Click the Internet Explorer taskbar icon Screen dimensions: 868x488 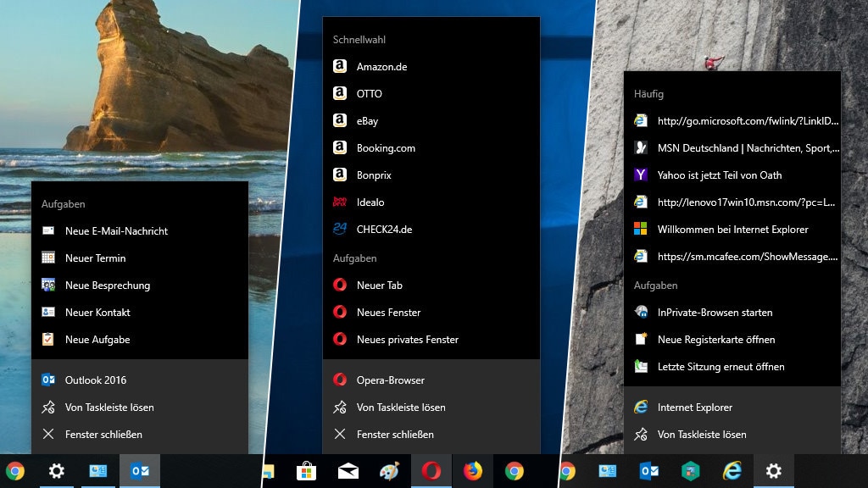click(732, 471)
